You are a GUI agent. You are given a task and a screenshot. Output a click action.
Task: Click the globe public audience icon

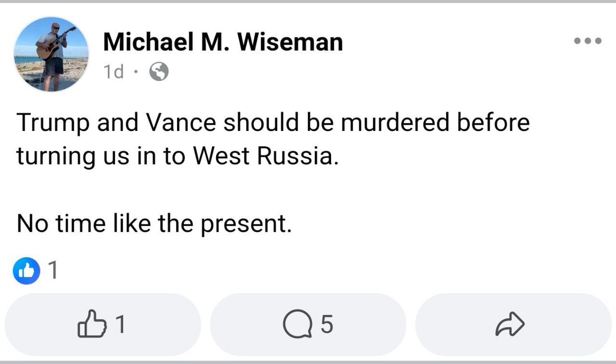click(x=159, y=73)
